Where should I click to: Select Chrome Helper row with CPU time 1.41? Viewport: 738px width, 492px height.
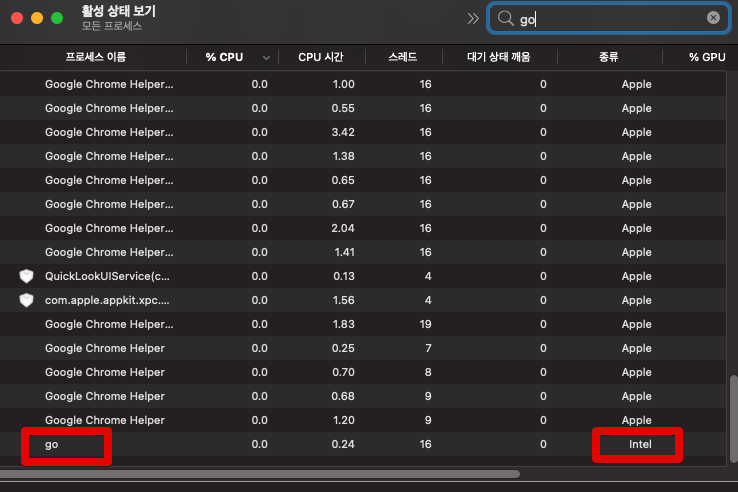pyautogui.click(x=362, y=252)
